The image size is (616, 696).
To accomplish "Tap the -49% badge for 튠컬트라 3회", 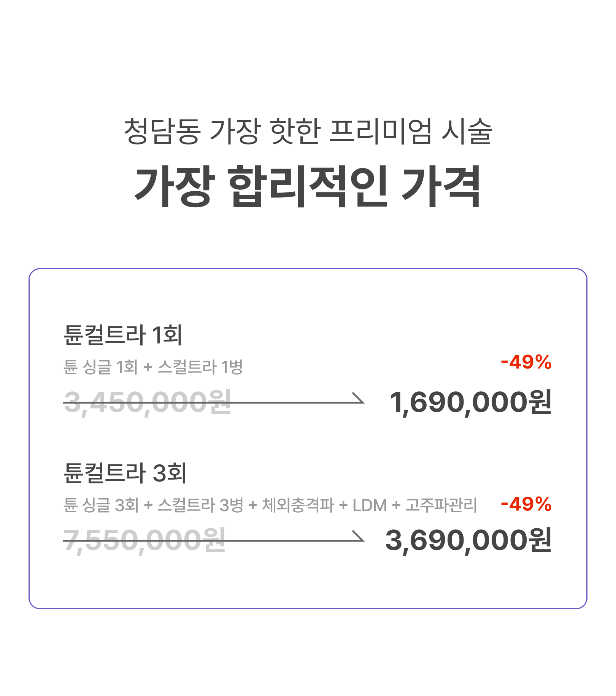I will point(526,504).
